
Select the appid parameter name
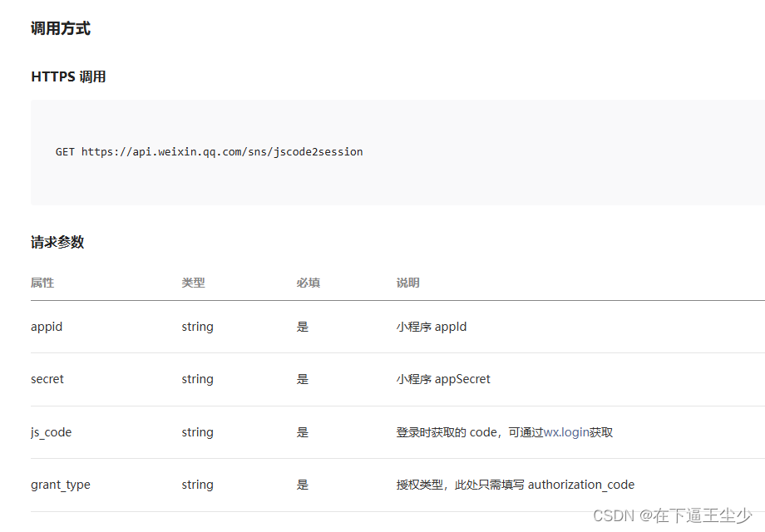47,326
